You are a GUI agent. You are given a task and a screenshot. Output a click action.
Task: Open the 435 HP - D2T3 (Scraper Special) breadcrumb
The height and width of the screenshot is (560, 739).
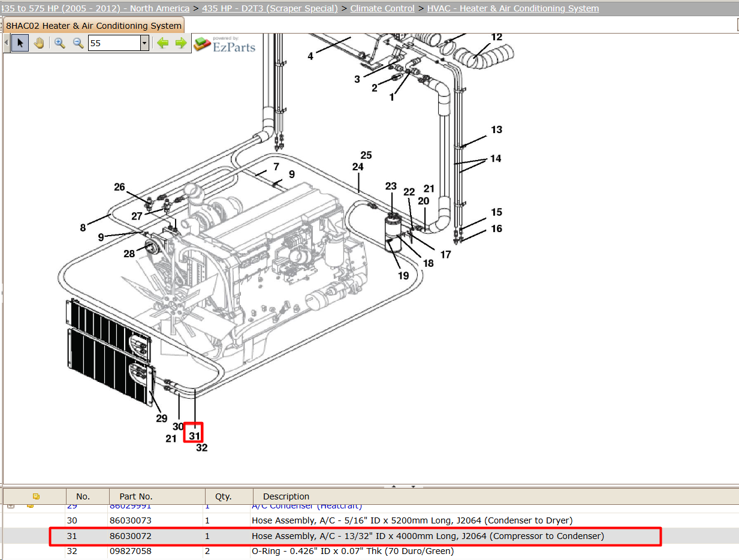point(269,8)
